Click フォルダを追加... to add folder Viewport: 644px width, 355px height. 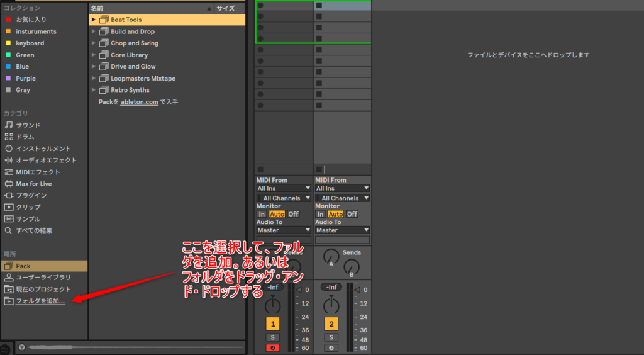pos(40,301)
